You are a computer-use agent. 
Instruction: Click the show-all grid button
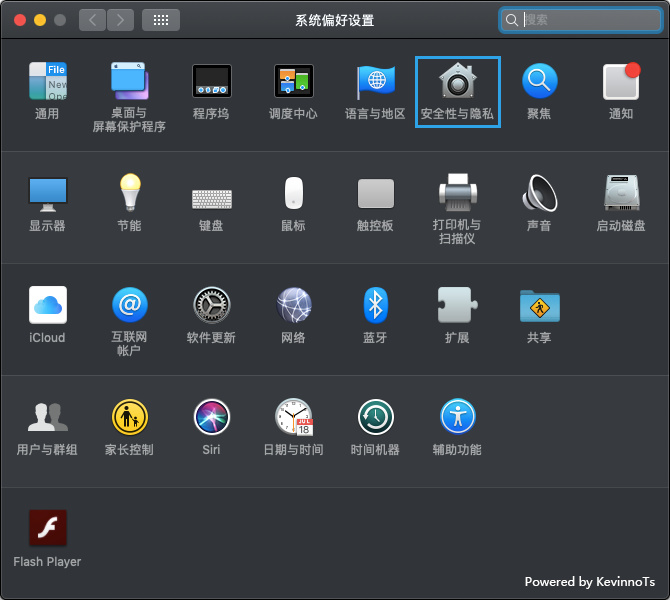161,20
